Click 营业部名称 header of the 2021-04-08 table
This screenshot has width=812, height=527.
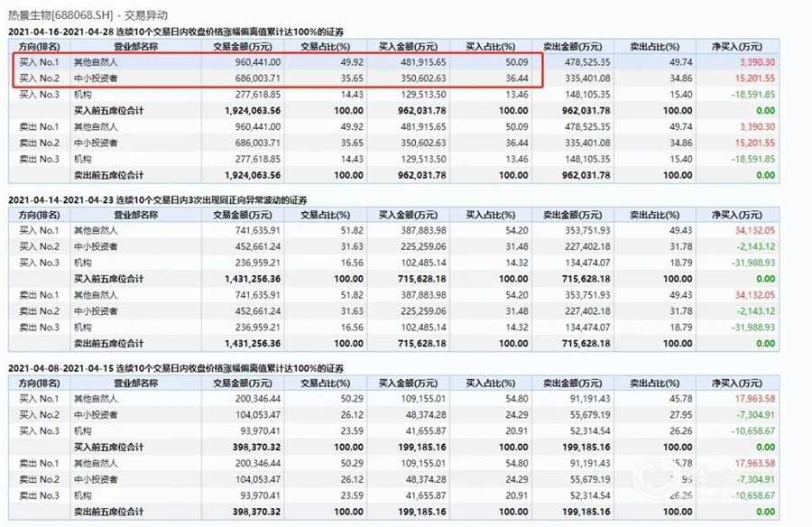tap(135, 384)
